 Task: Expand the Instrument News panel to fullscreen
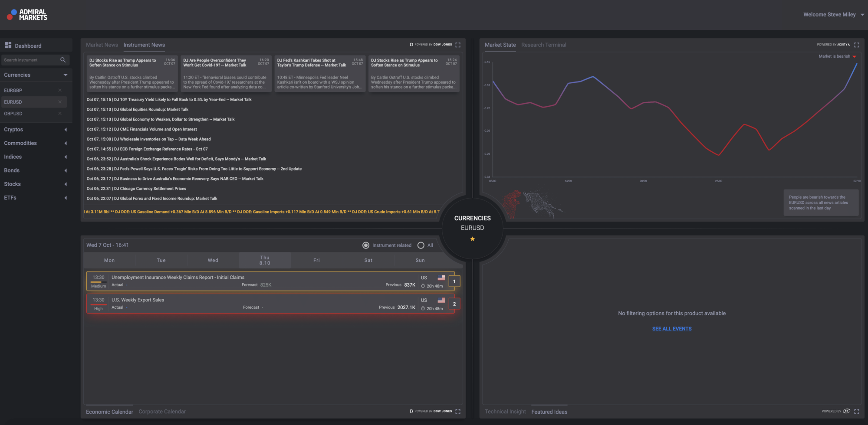coord(458,45)
